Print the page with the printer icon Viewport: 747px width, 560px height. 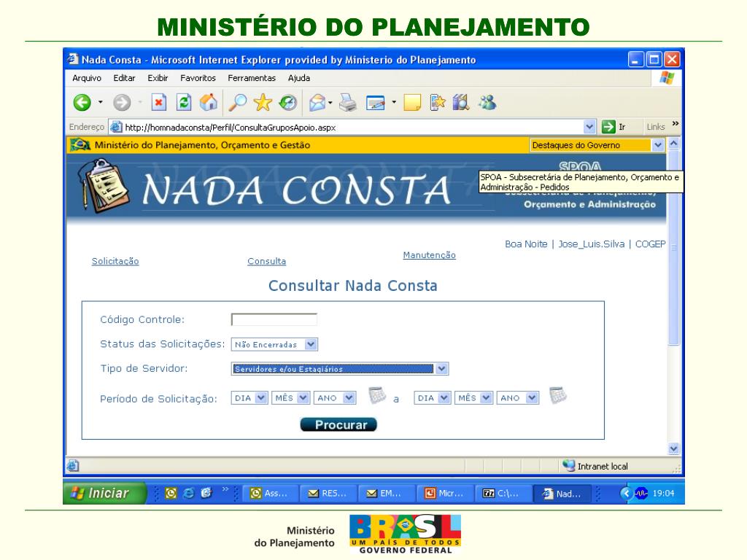[x=348, y=102]
